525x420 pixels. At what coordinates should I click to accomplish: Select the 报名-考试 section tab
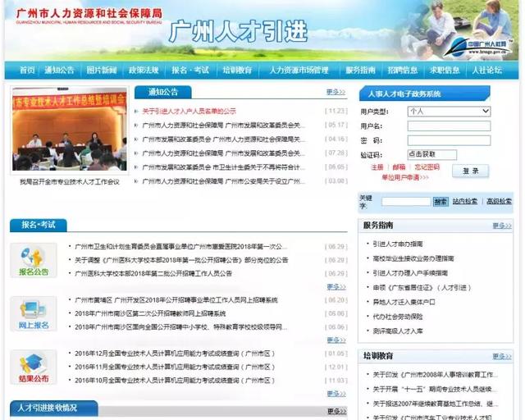coord(39,225)
